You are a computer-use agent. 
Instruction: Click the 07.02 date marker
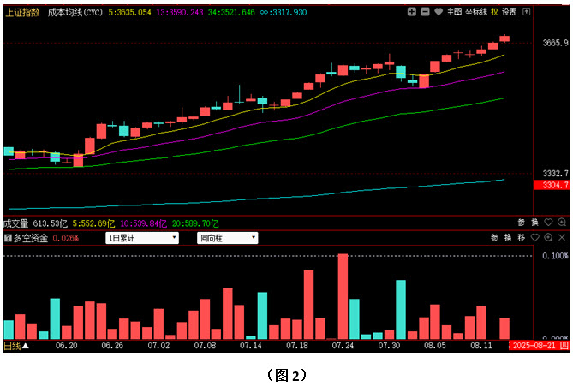pyautogui.click(x=158, y=345)
